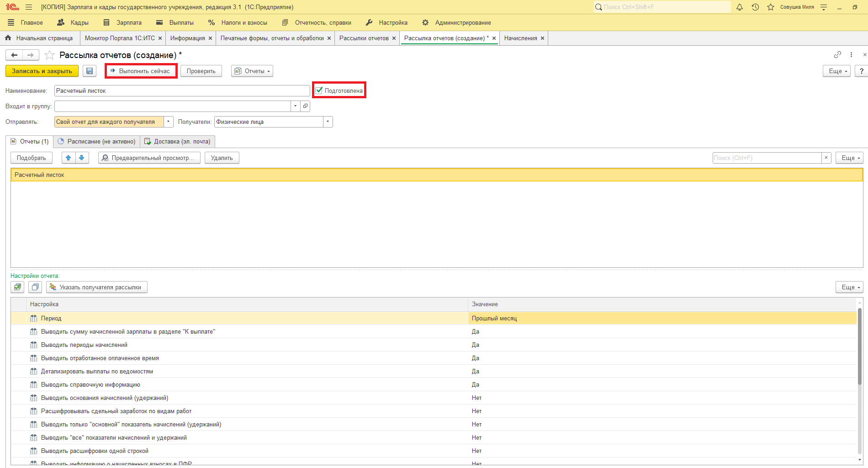The width and height of the screenshot is (868, 468).
Task: Go back with the left arrow button
Action: pos(14,55)
